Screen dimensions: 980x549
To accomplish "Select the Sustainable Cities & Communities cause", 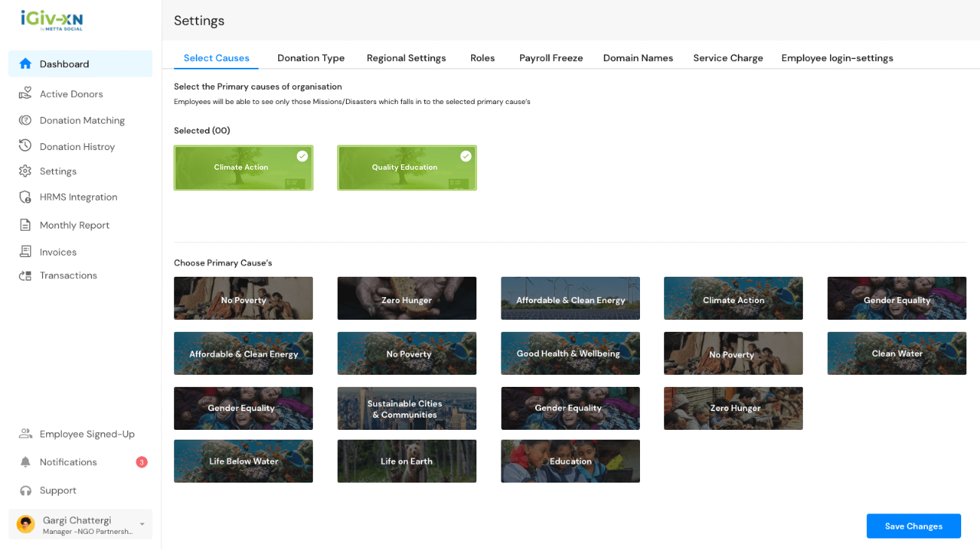I will 406,409.
